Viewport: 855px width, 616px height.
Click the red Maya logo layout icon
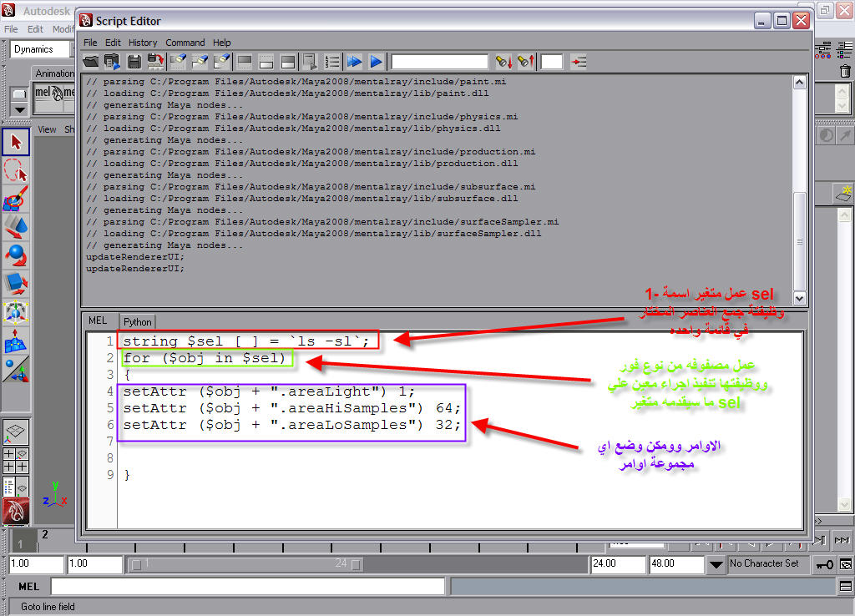[x=16, y=512]
